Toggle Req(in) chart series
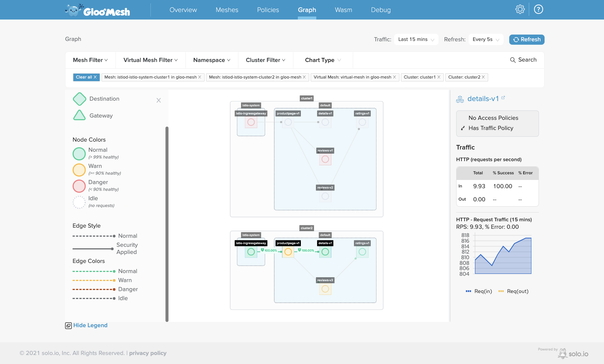 (479, 292)
